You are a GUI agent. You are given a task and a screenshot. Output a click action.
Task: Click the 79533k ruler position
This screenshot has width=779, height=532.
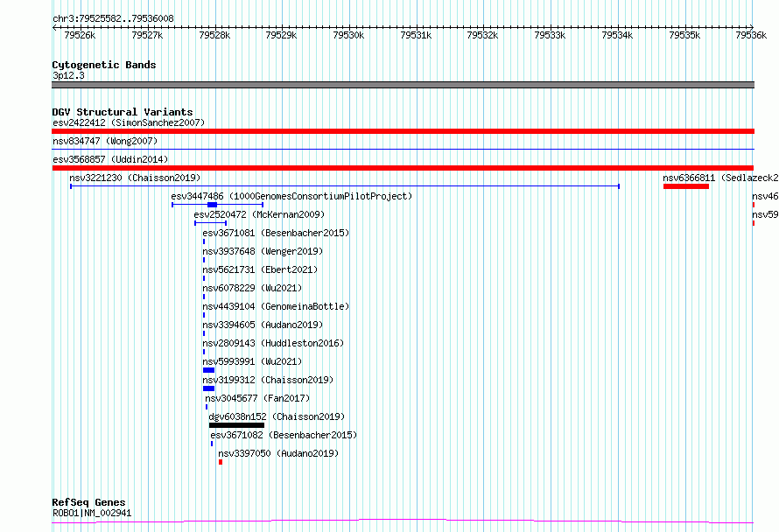[550, 35]
